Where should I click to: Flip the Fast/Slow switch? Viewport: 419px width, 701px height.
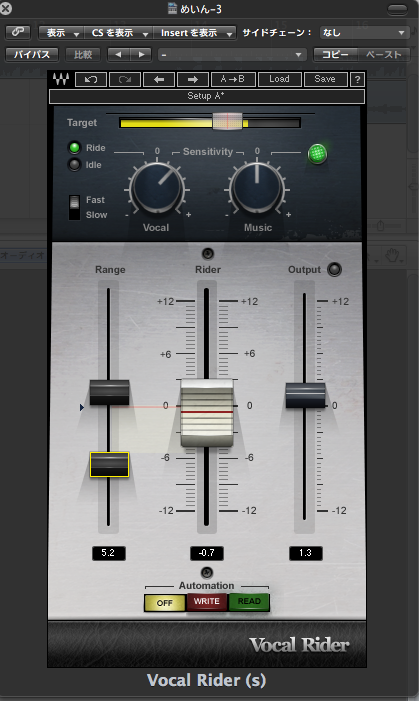74,207
